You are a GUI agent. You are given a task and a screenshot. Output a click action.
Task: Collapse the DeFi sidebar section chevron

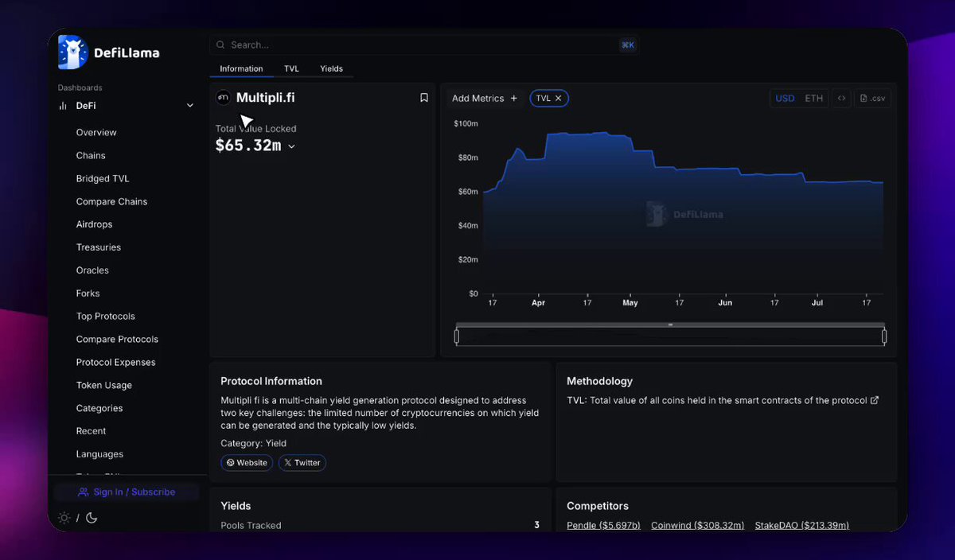[x=189, y=106]
